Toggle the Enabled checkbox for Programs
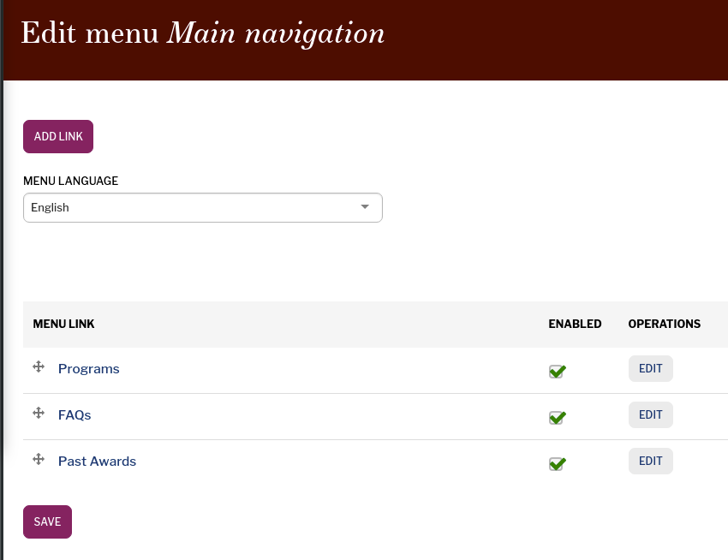 tap(557, 371)
